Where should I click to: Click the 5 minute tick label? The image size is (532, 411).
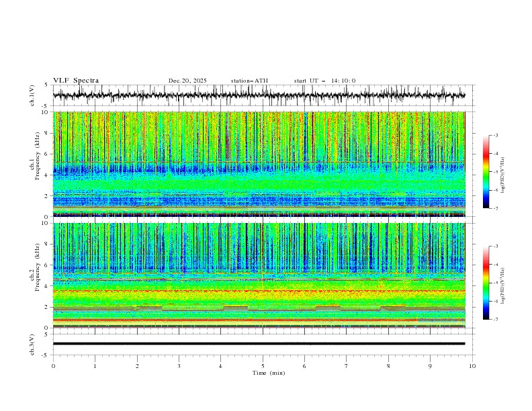click(x=263, y=366)
